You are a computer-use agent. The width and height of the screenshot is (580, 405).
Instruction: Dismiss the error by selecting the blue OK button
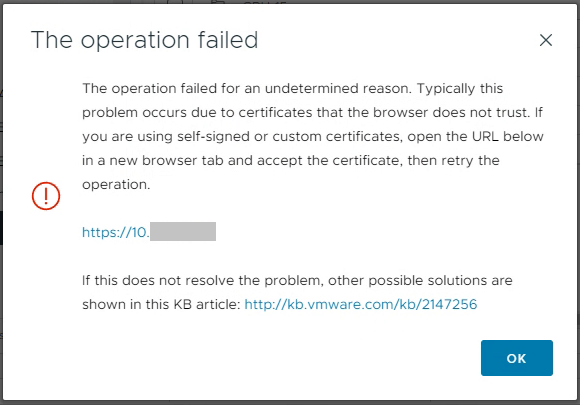(x=517, y=358)
